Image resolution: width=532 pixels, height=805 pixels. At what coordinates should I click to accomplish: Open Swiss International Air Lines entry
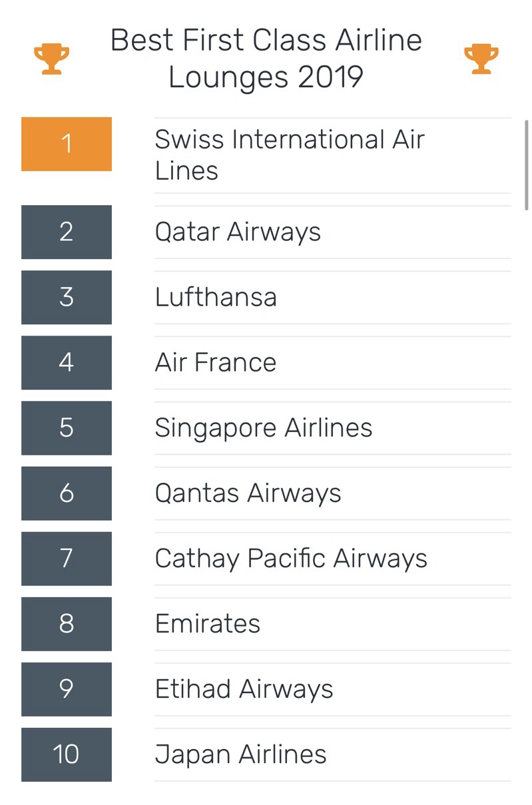(x=289, y=155)
